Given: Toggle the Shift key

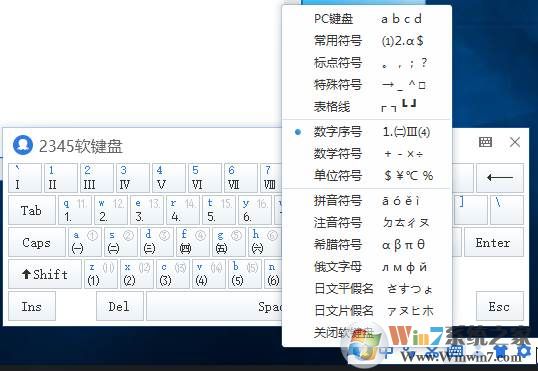Looking at the screenshot, I should pyautogui.click(x=45, y=274).
